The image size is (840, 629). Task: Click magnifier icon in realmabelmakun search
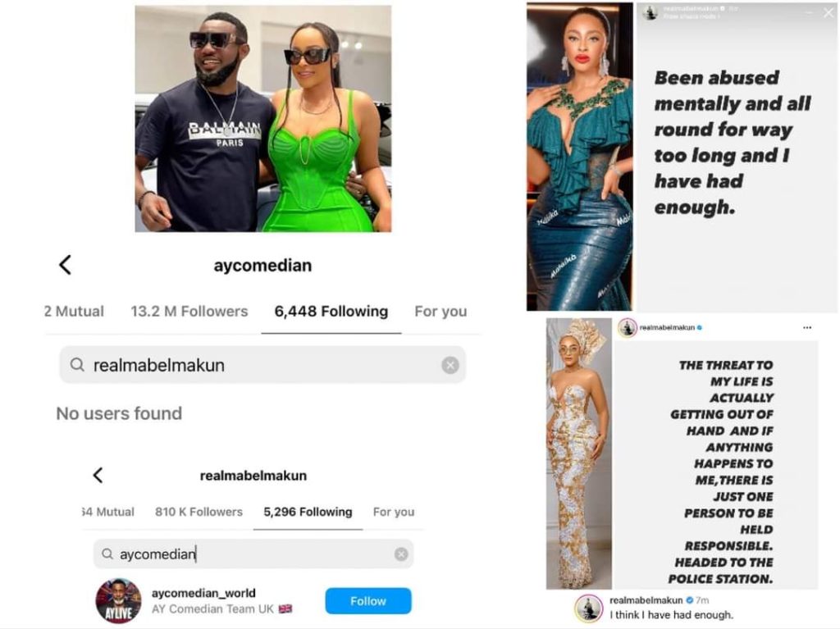click(x=77, y=365)
